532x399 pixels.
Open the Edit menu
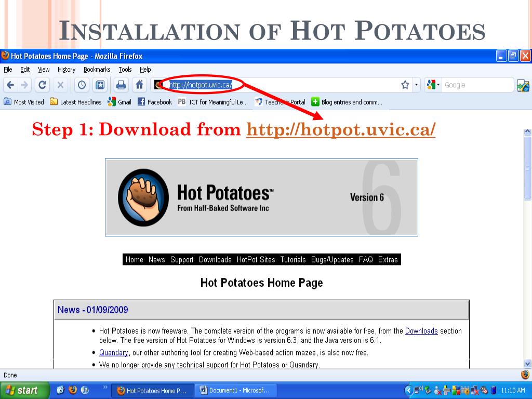[25, 70]
